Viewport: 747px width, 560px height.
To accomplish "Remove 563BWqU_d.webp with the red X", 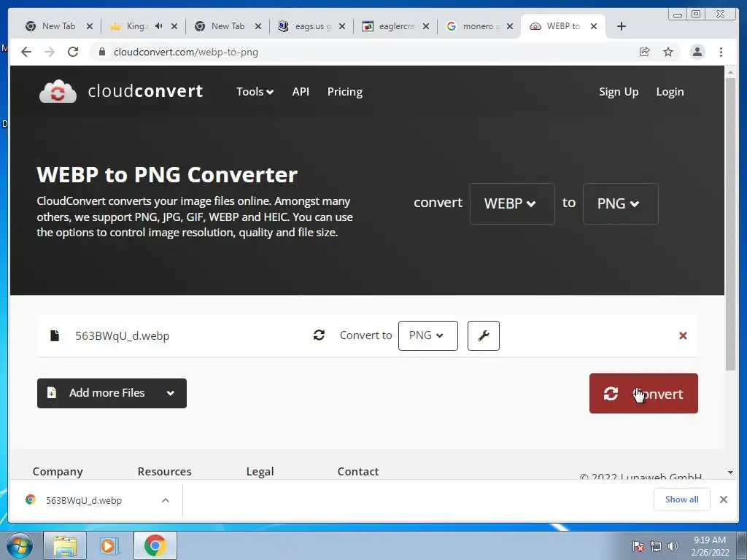I will [x=683, y=335].
